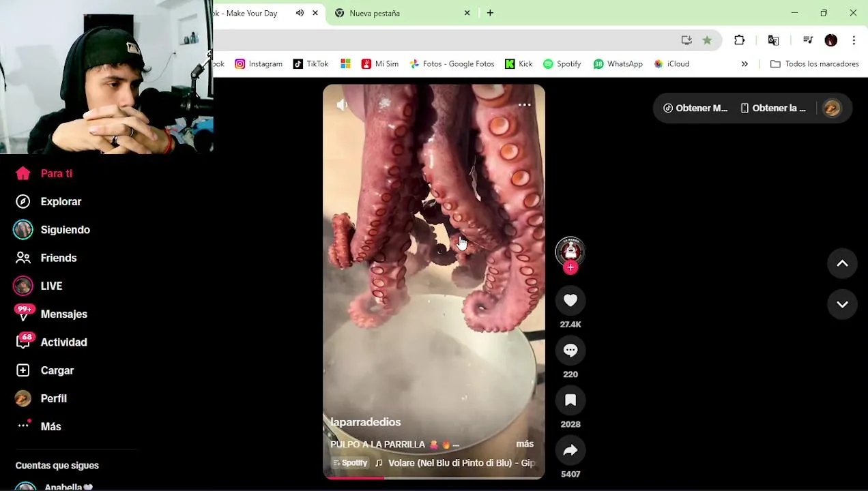Open the Todos los marcadores folder
Image resolution: width=868 pixels, height=491 pixels.
815,63
